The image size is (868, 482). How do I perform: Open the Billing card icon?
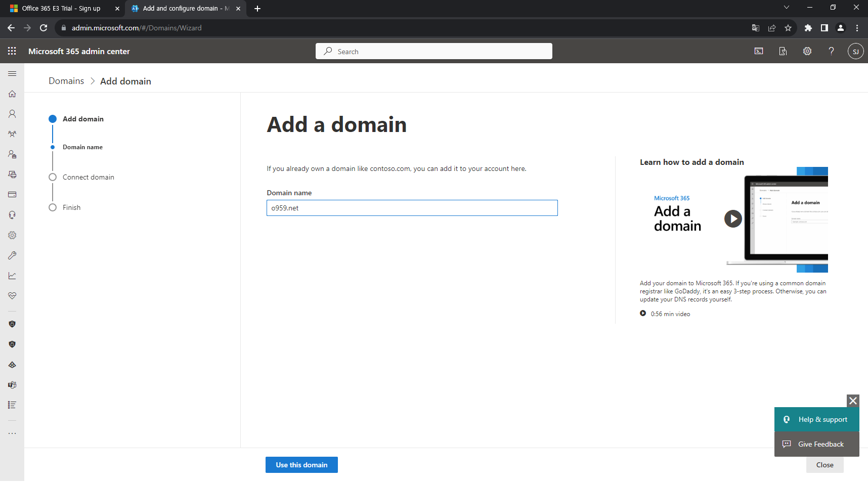pos(12,195)
